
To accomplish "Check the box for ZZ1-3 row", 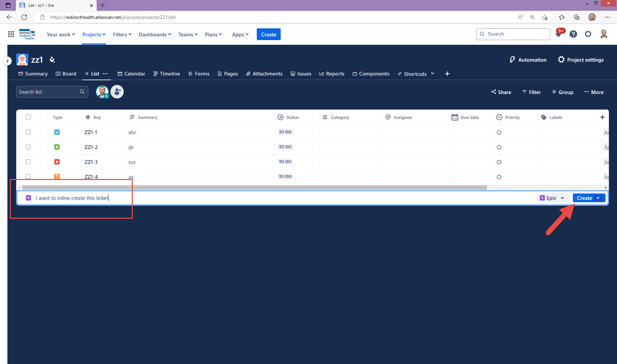I will (28, 162).
